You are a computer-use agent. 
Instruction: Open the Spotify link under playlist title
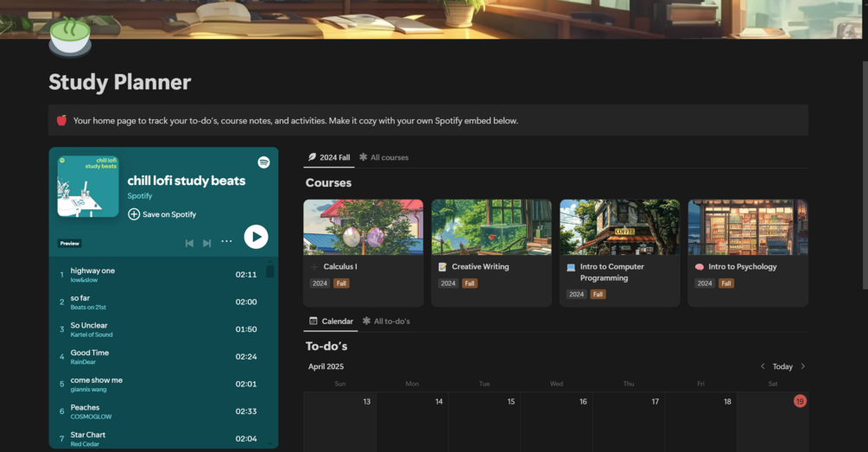140,195
